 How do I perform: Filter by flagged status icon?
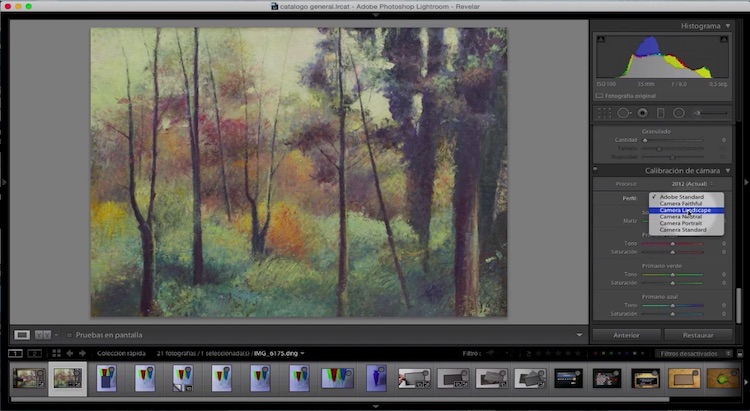pos(490,354)
